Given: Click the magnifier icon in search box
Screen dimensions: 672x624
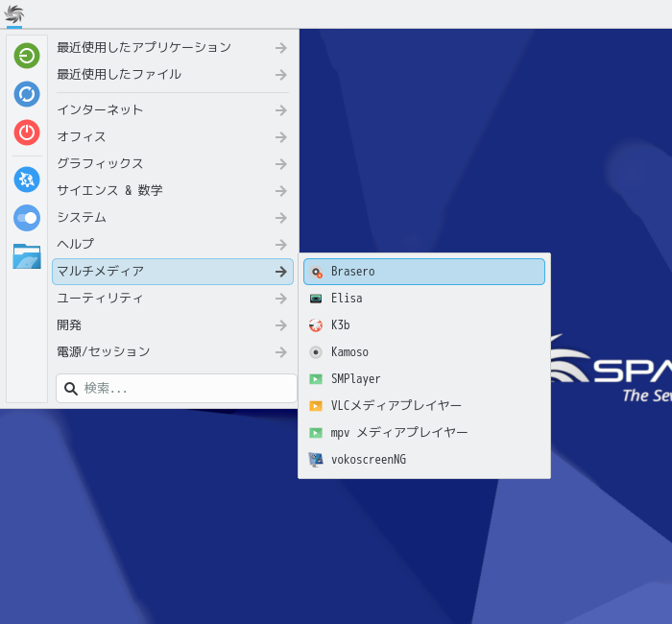Looking at the screenshot, I should pyautogui.click(x=71, y=389).
